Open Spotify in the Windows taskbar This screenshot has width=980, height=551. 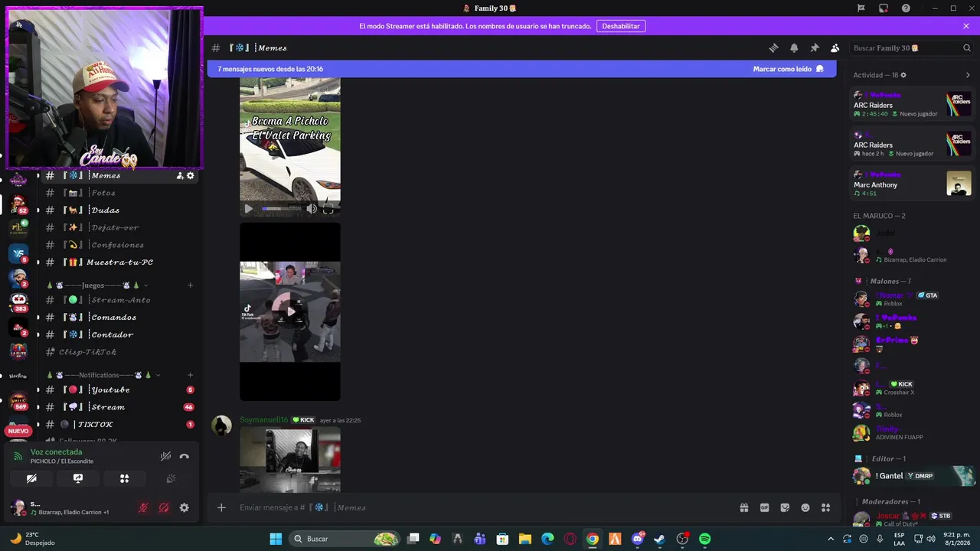(704, 539)
